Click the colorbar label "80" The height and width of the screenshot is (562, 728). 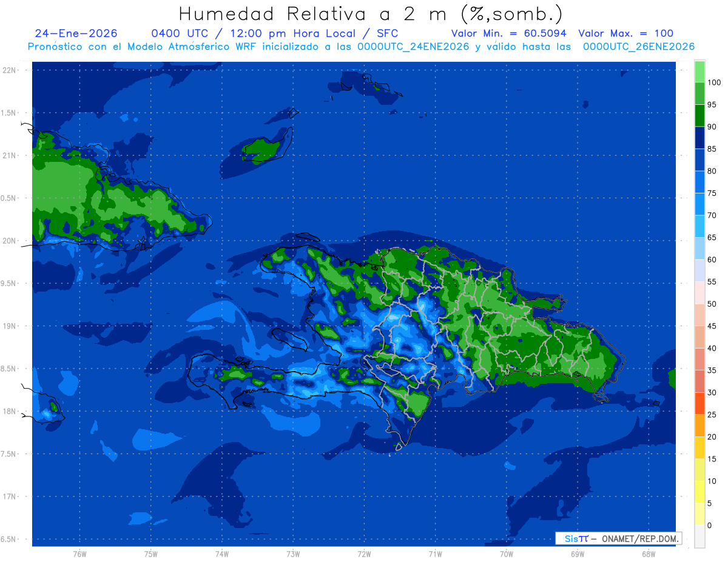pyautogui.click(x=712, y=171)
